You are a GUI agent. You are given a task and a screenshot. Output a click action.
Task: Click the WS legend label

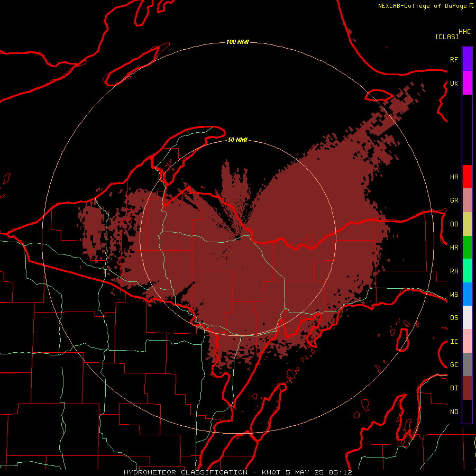(454, 294)
